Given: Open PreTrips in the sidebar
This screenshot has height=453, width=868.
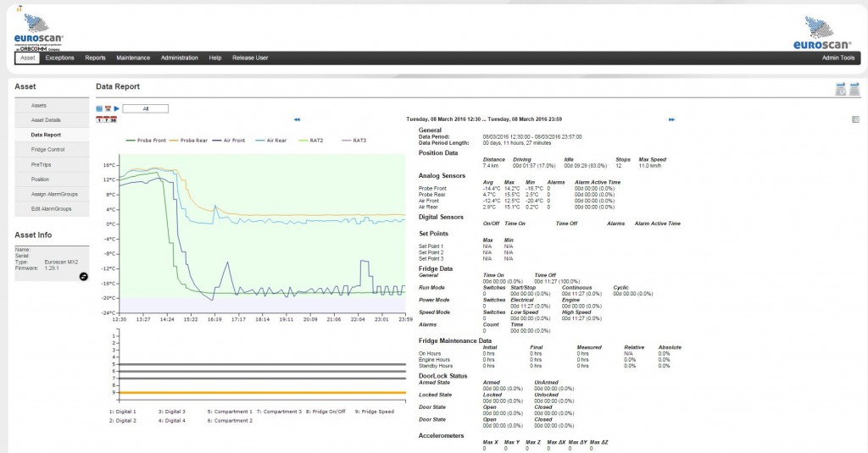Looking at the screenshot, I should click(x=52, y=164).
